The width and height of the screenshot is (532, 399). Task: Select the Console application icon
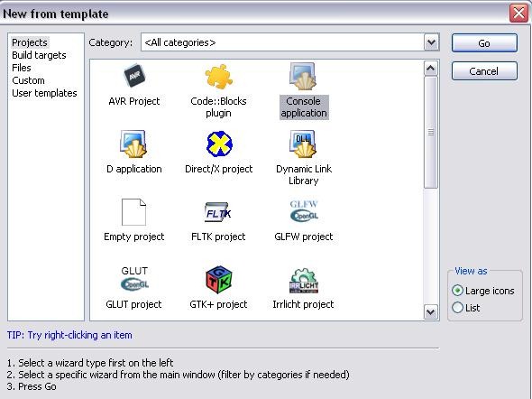[x=303, y=76]
